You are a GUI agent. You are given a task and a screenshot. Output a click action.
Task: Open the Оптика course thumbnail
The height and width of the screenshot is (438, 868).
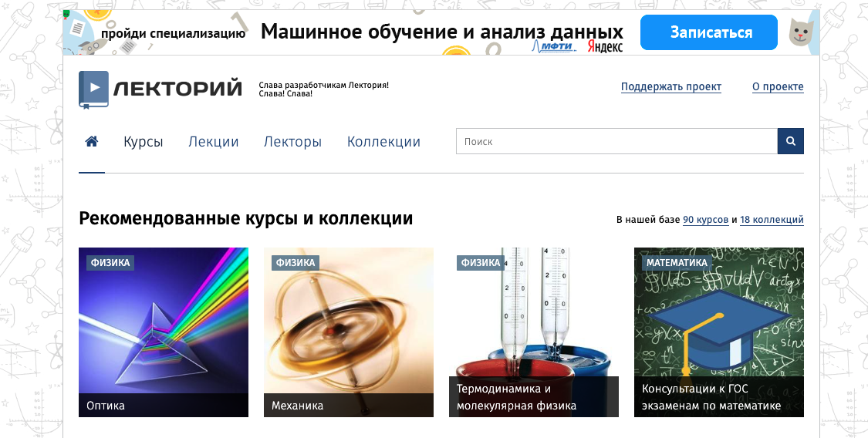164,332
